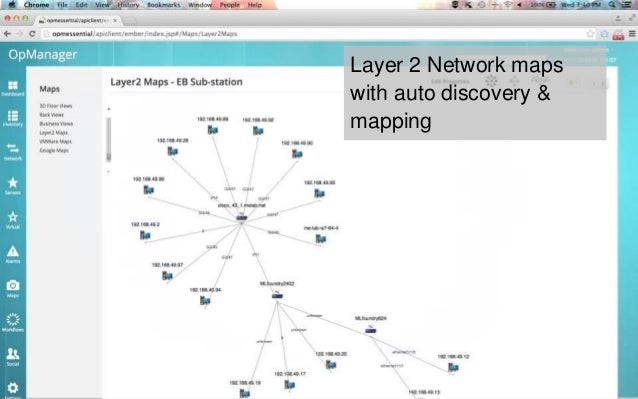Open the Social sidebar icon

tap(13, 357)
